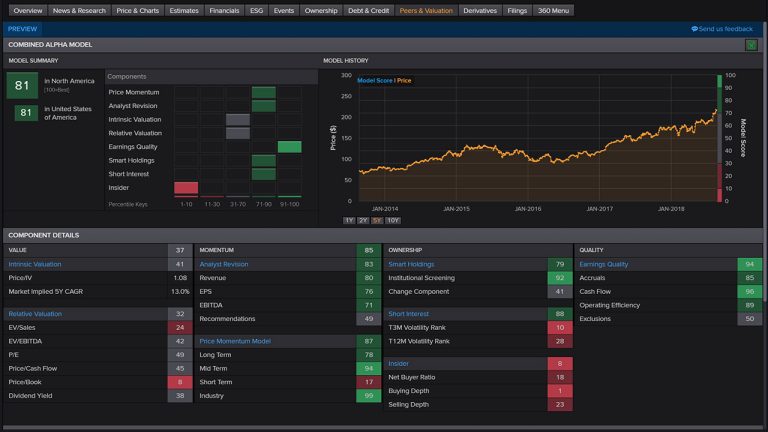Click the United States score 81 badge

click(x=27, y=113)
